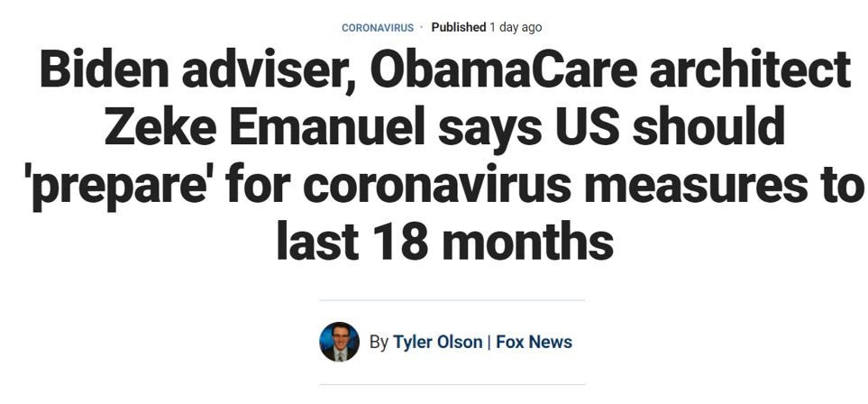Click the divider line above the byline
This screenshot has height=404, width=868.
click(452, 300)
